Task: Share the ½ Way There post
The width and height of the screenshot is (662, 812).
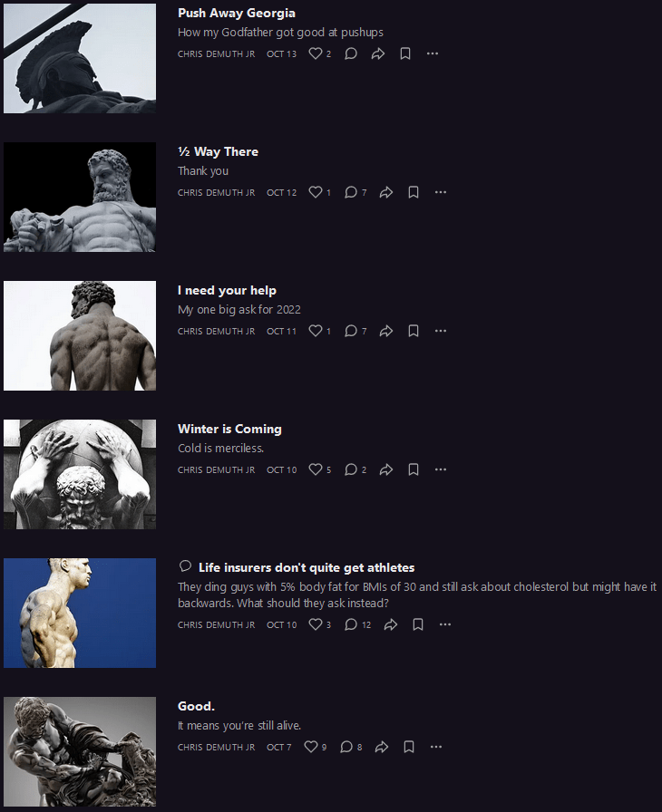Action: pyautogui.click(x=386, y=192)
